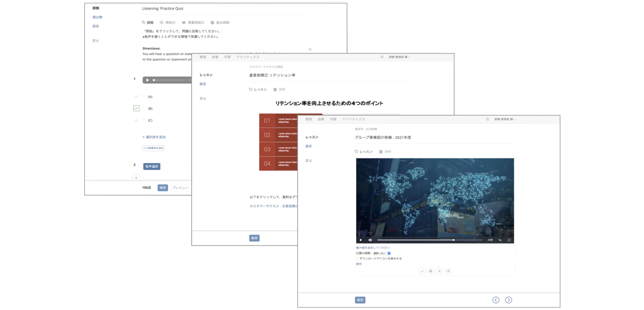
Task: Open 指導 menu in front window
Action: (x=320, y=119)
